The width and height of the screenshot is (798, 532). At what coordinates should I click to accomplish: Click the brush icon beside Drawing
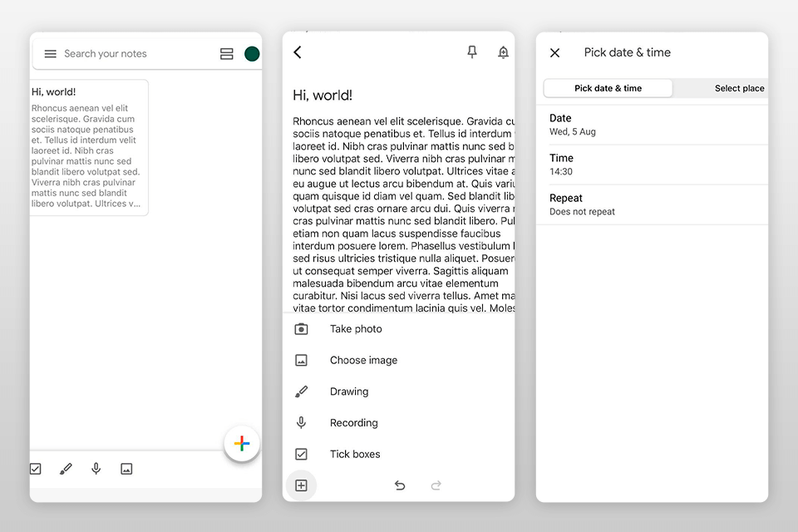point(301,392)
